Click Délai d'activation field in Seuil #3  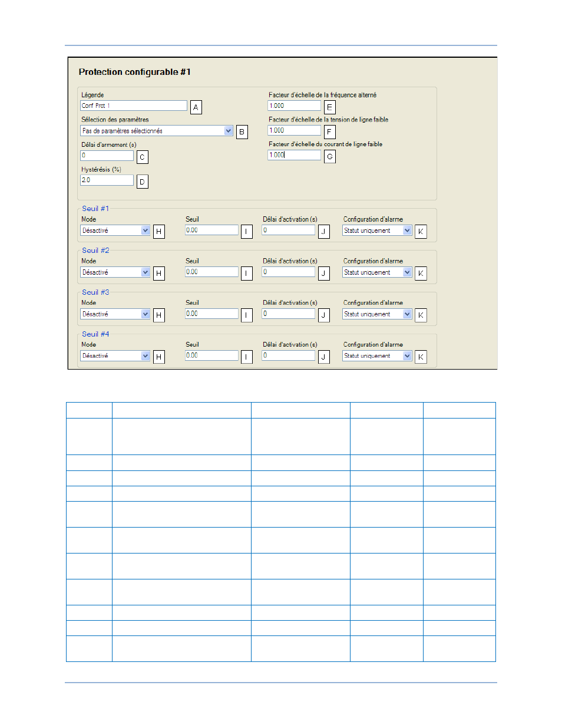289,314
